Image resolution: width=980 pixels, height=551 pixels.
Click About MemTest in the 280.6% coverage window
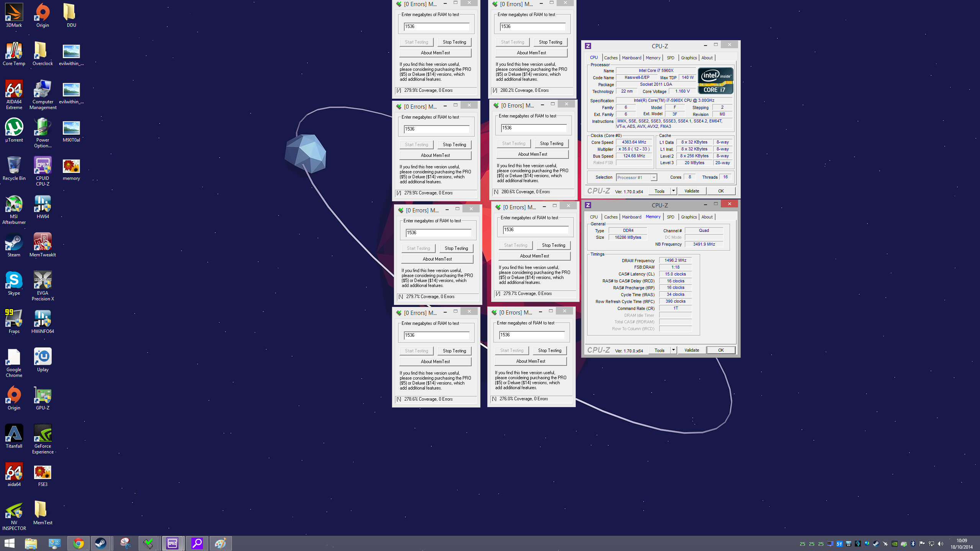point(532,154)
